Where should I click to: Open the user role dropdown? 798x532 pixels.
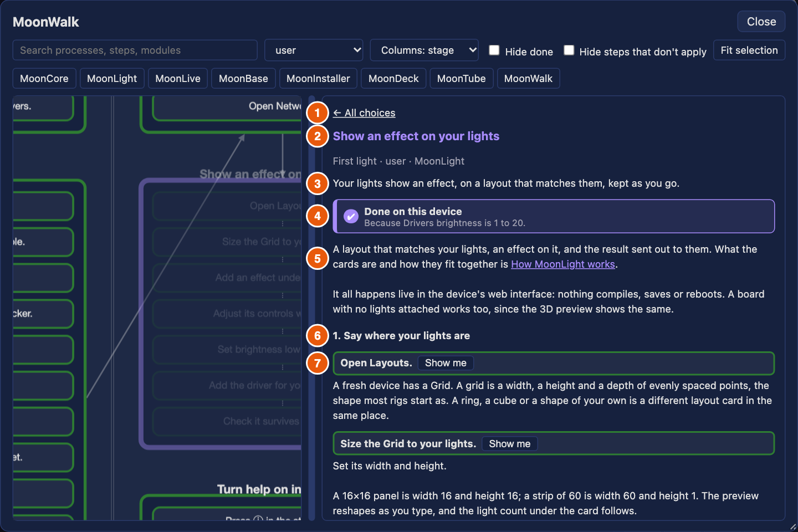coord(314,50)
